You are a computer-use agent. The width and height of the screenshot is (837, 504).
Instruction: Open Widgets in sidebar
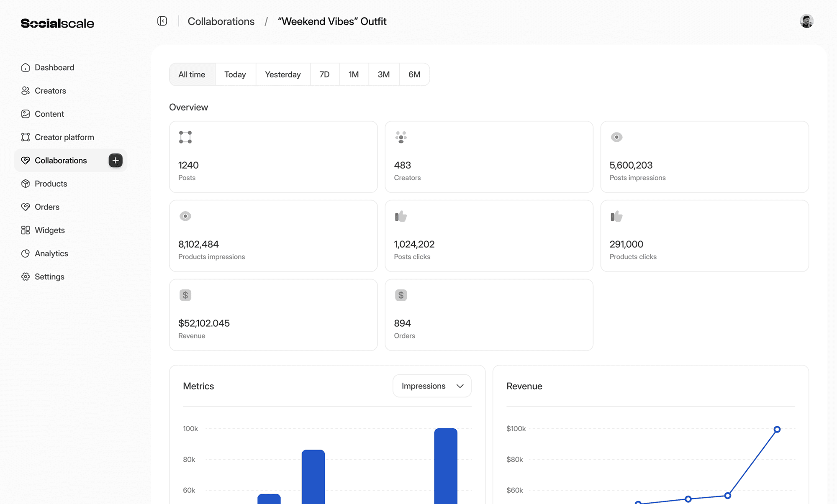point(49,230)
